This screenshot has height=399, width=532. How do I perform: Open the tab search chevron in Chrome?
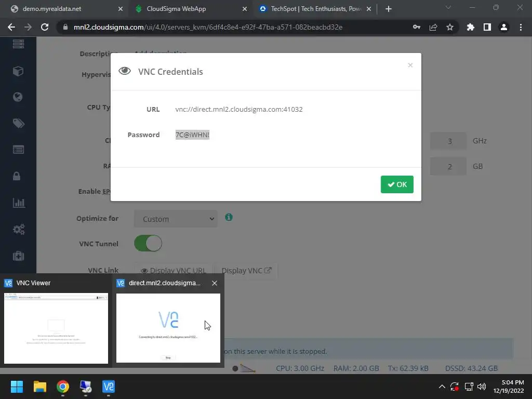coord(448,7)
